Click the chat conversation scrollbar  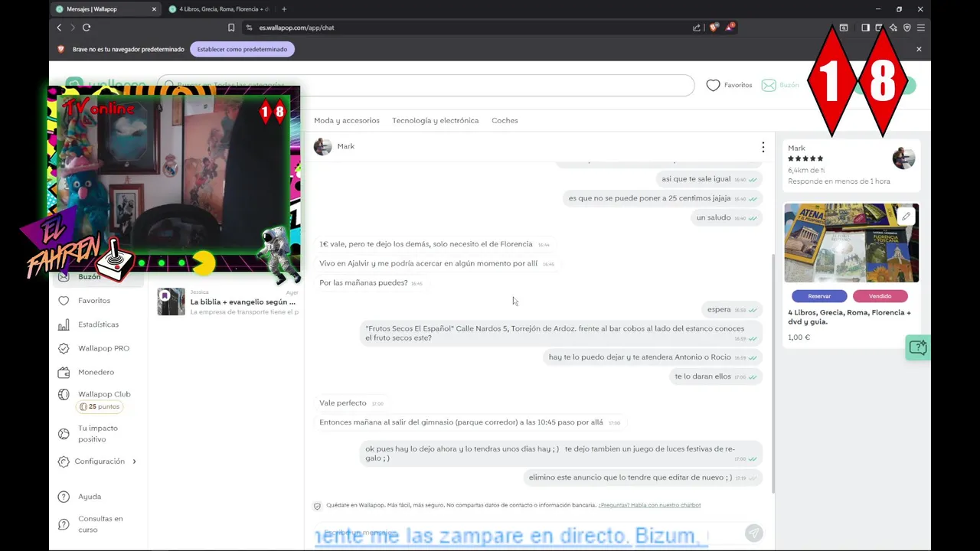772,373
